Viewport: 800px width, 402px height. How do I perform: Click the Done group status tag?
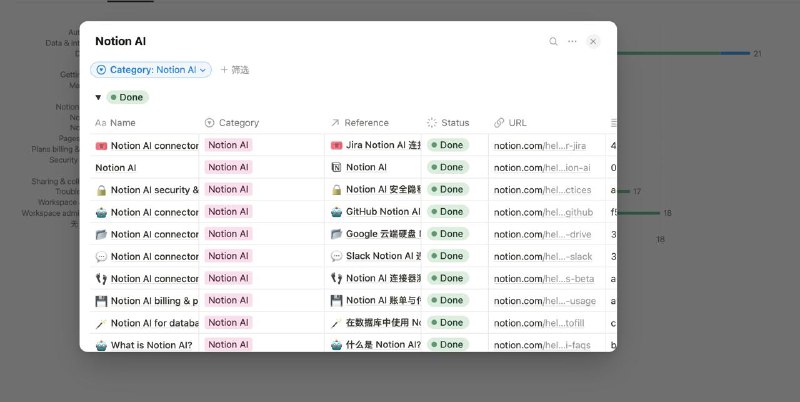(128, 97)
